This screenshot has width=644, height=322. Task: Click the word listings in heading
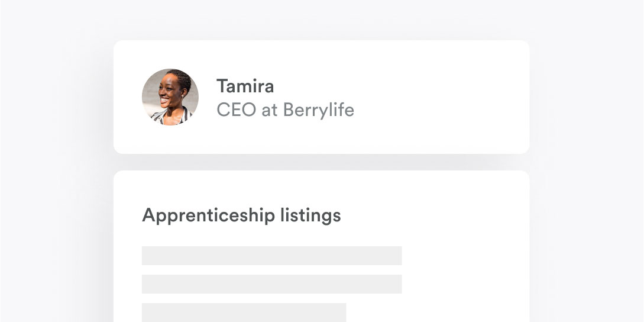pos(310,215)
